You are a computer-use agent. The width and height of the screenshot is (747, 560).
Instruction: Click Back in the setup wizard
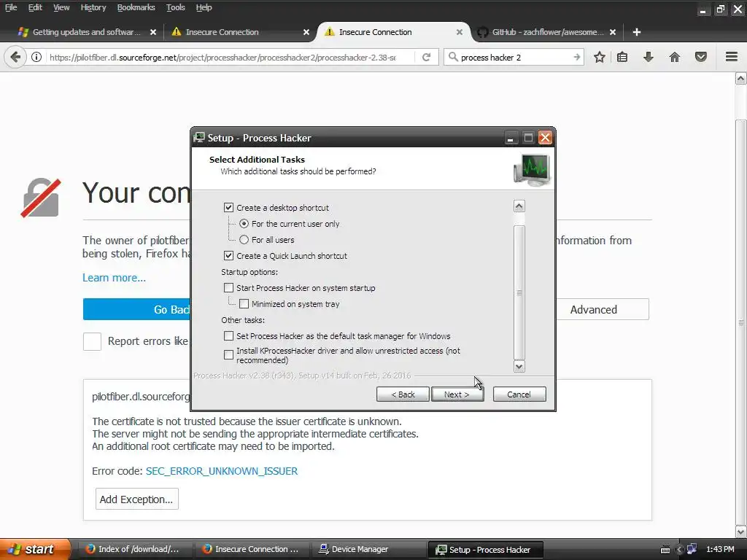(403, 394)
